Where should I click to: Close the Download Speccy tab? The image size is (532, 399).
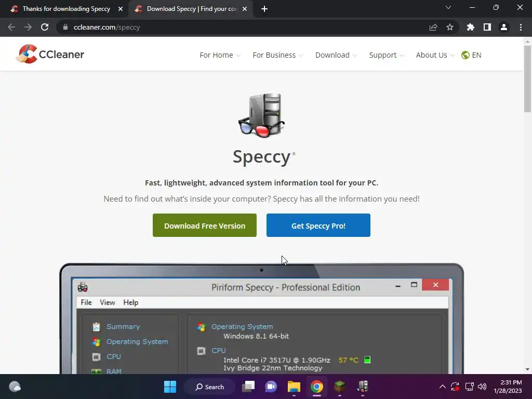[x=245, y=9]
